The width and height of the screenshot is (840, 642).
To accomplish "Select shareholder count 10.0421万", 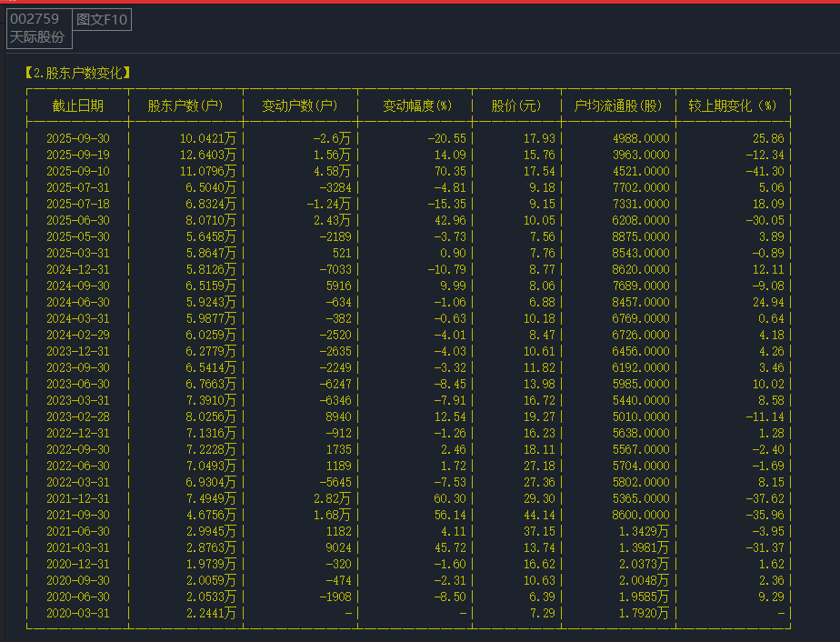I will tap(208, 138).
